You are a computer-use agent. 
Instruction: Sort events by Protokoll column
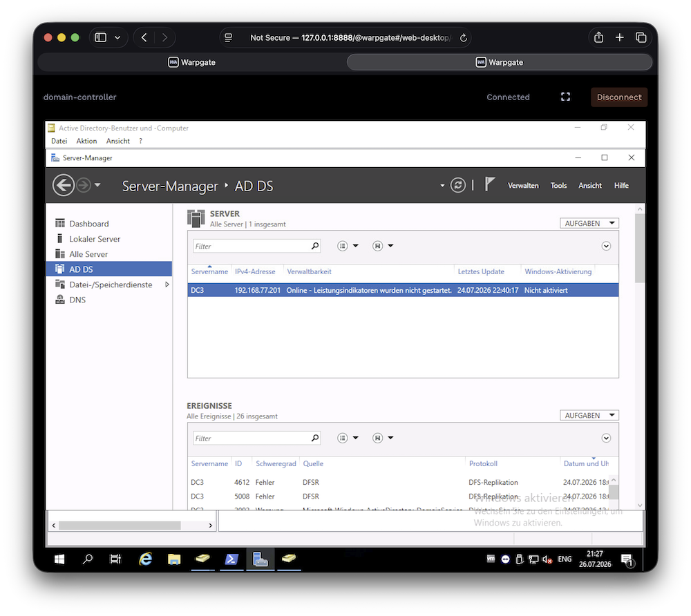click(x=483, y=463)
